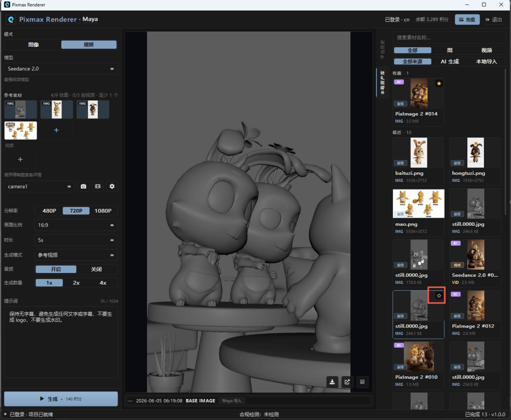Turn audio on with 开启
The image size is (511, 420).
pyautogui.click(x=56, y=269)
